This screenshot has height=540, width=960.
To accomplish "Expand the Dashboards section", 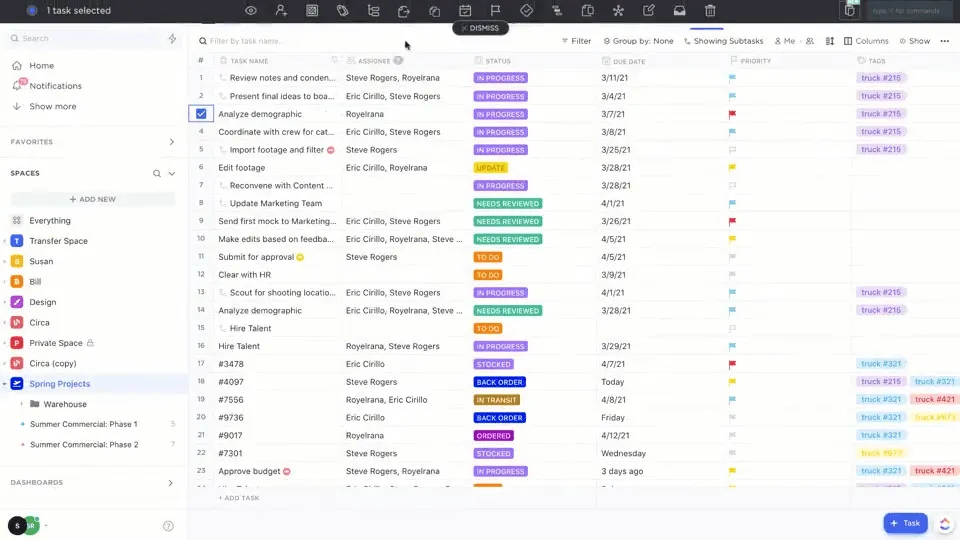I will click(170, 483).
